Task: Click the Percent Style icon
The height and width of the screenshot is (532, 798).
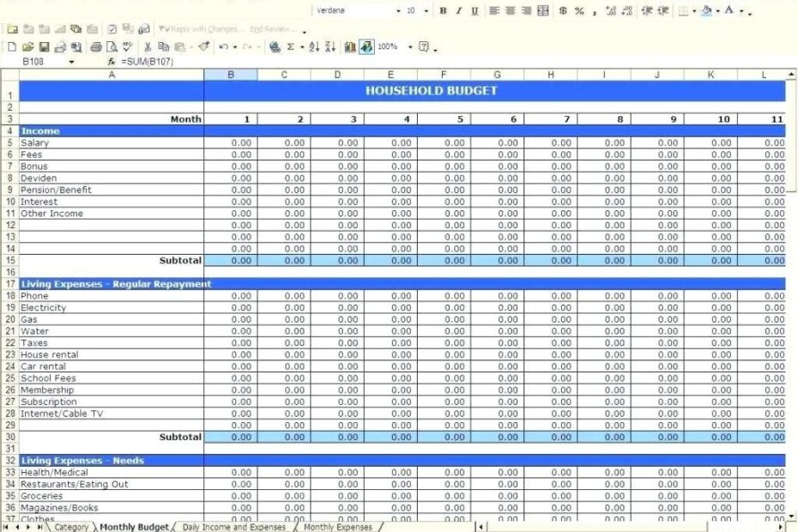Action: (x=577, y=11)
